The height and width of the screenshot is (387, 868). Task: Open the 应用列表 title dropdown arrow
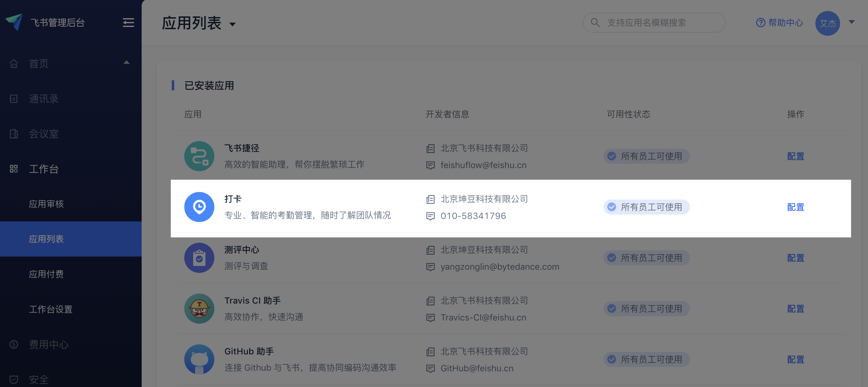point(232,24)
